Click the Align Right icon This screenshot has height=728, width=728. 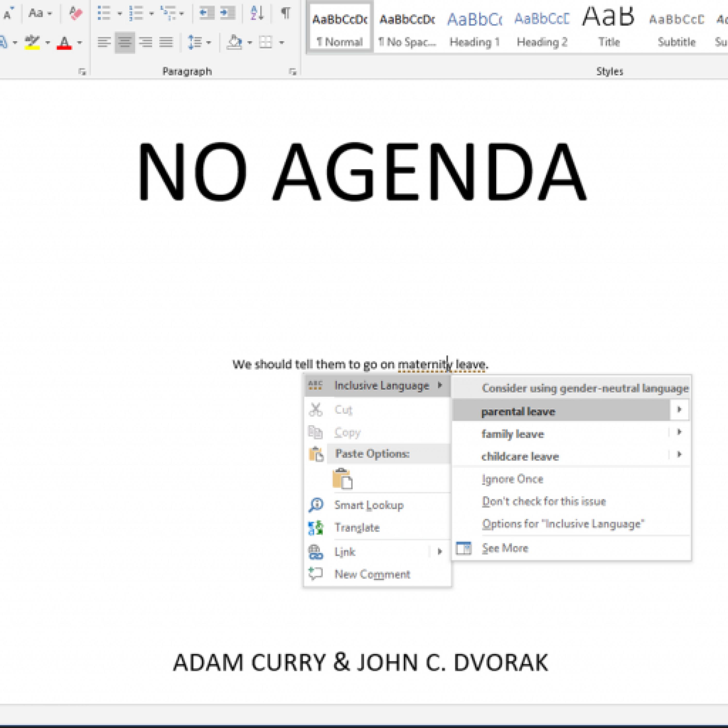pos(145,42)
